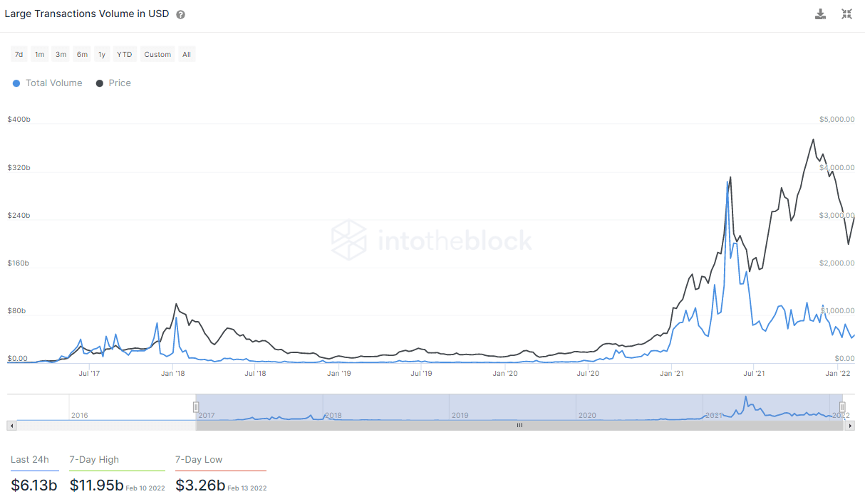Image resolution: width=865 pixels, height=504 pixels.
Task: Collapse the chart from fullscreen view
Action: [846, 14]
